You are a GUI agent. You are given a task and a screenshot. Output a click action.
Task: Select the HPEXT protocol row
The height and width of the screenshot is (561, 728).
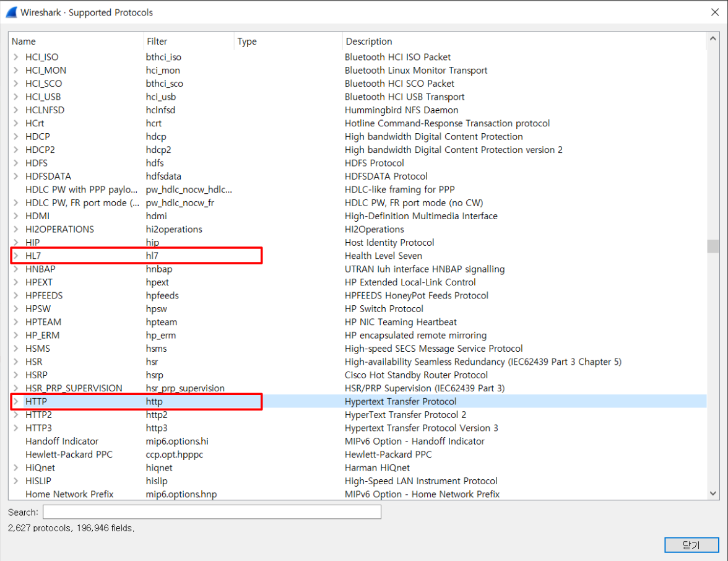click(358, 282)
